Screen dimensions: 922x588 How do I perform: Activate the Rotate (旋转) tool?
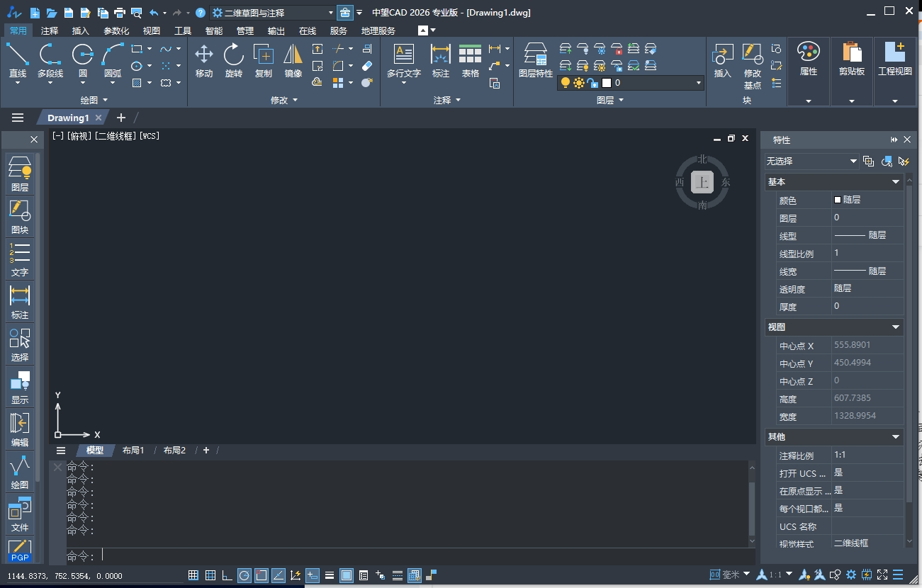coord(234,60)
